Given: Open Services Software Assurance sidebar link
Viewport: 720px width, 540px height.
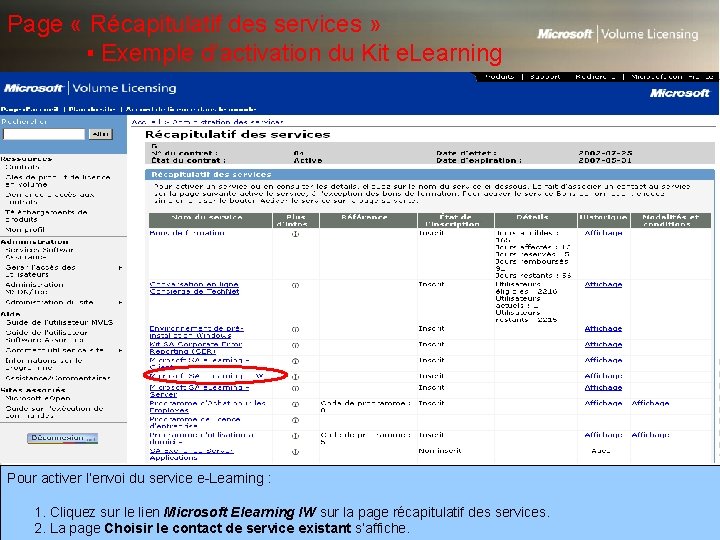Looking at the screenshot, I should click(39, 253).
